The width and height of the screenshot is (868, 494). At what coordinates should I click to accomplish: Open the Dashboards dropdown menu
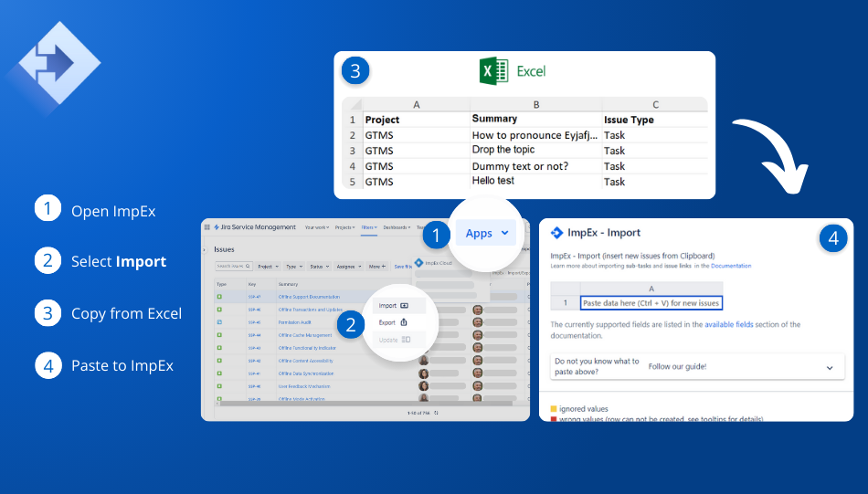(397, 227)
